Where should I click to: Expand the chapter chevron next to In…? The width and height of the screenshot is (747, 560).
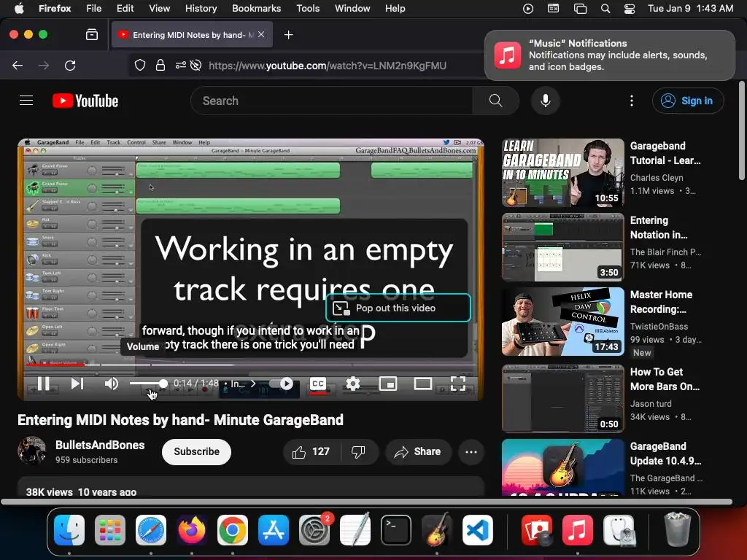[253, 384]
